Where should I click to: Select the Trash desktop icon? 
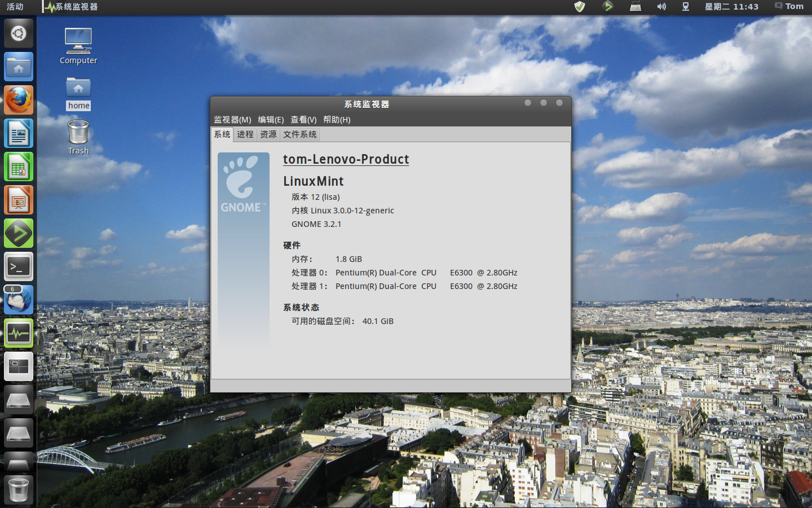coord(78,137)
